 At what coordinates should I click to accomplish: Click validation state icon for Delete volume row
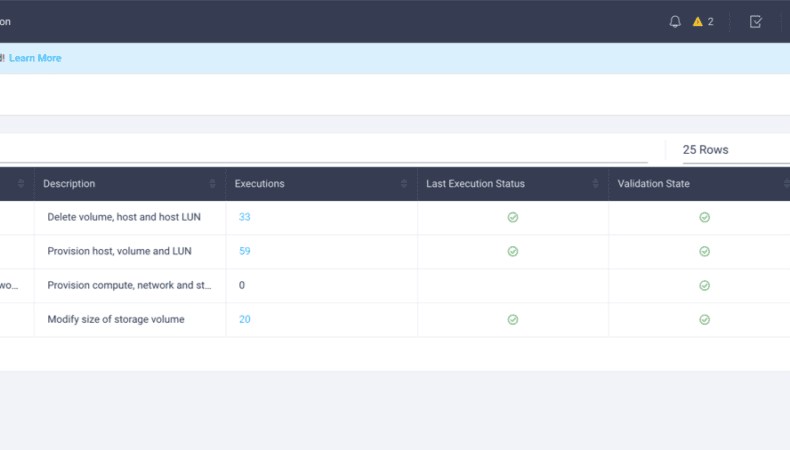pyautogui.click(x=704, y=217)
